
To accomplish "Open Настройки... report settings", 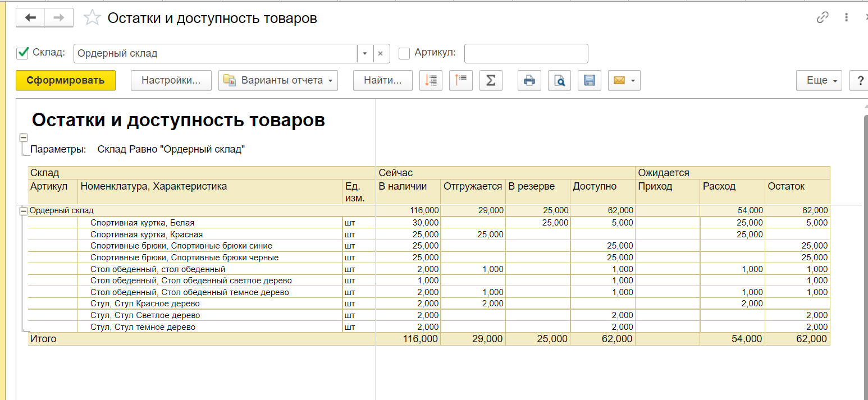I will coord(171,80).
